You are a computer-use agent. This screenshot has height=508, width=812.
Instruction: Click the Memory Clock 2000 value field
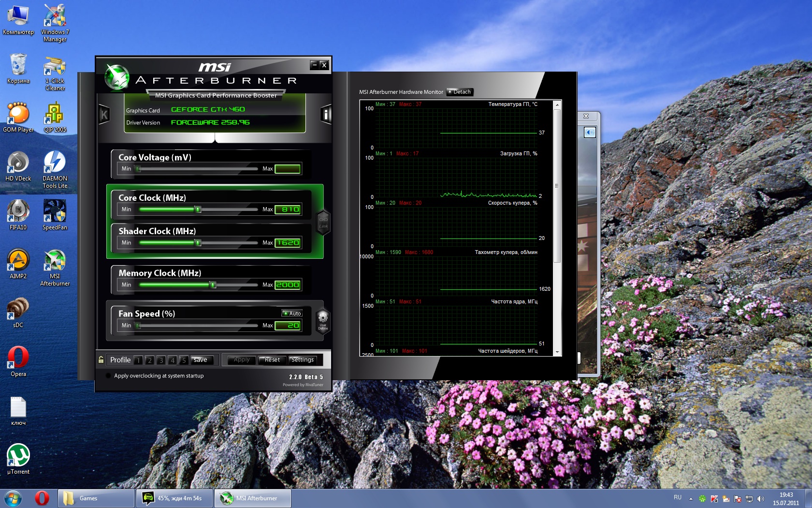288,285
